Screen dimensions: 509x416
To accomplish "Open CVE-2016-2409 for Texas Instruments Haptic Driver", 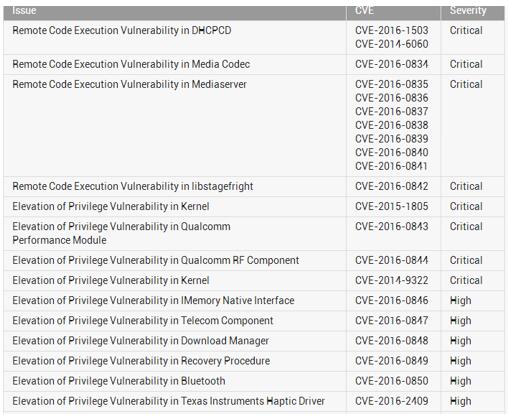I will coord(392,401).
